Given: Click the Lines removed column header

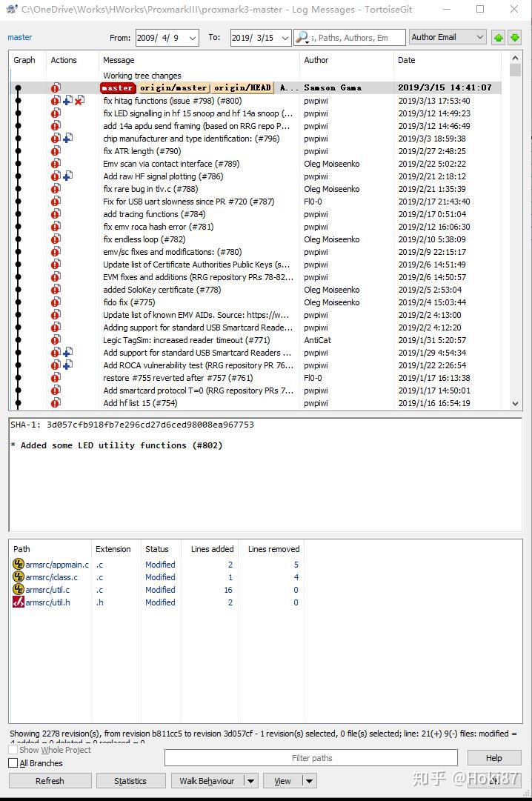Looking at the screenshot, I should [x=274, y=549].
